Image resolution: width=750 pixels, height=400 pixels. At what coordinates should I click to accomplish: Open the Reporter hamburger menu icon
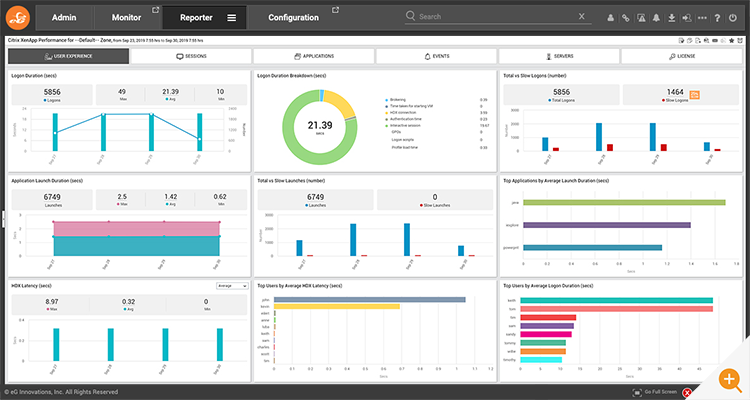[x=232, y=18]
